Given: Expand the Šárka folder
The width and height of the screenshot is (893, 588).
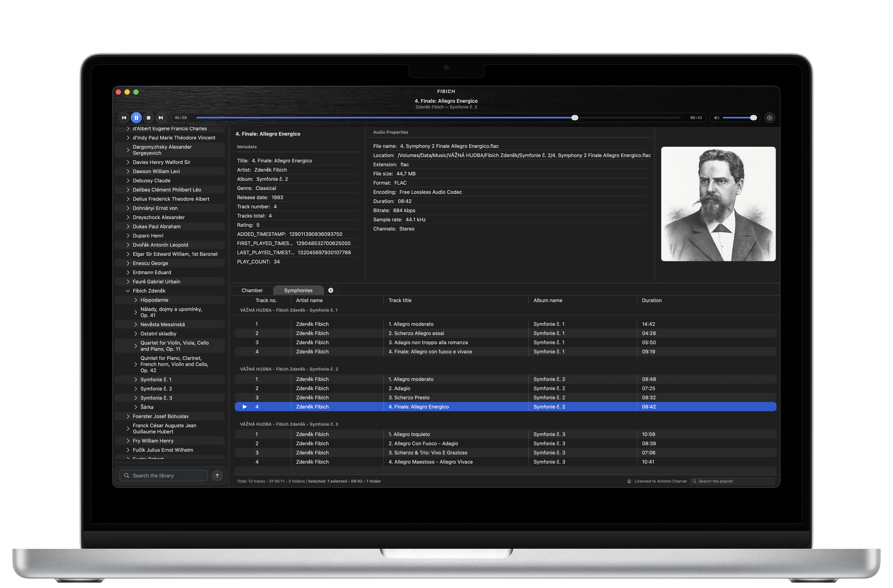Looking at the screenshot, I should tap(135, 407).
